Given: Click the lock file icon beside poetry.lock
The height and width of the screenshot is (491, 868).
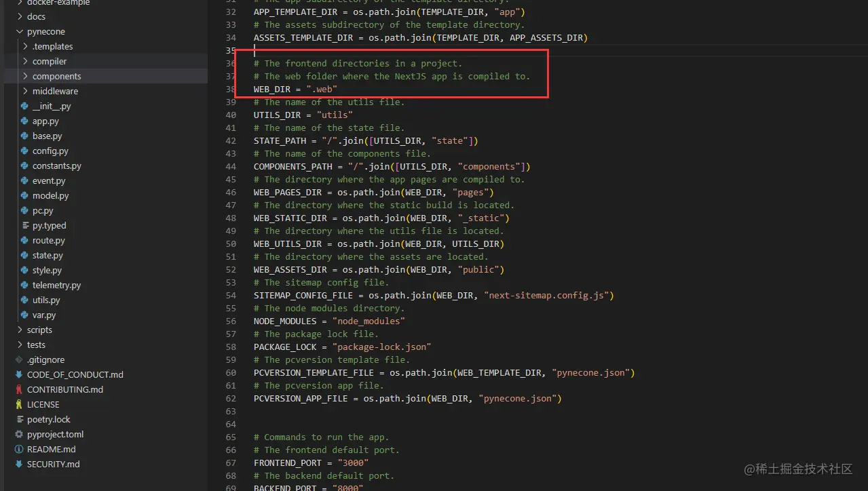Looking at the screenshot, I should pos(19,420).
